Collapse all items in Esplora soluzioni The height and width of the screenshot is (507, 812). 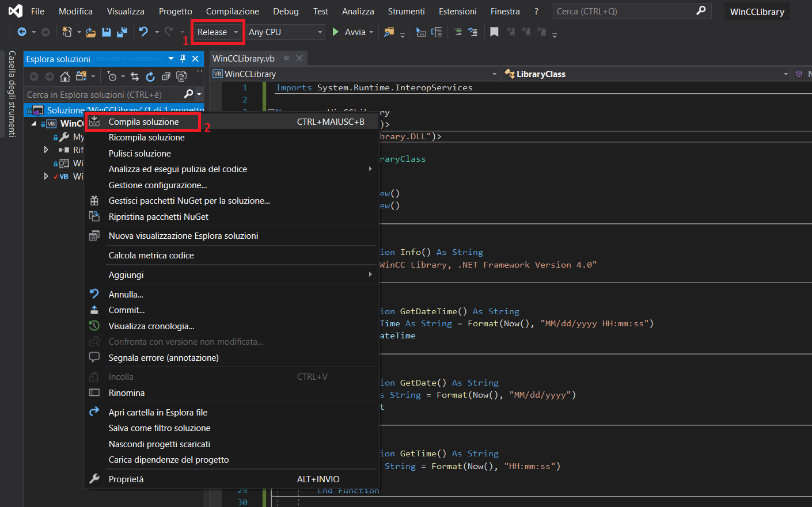click(x=166, y=76)
